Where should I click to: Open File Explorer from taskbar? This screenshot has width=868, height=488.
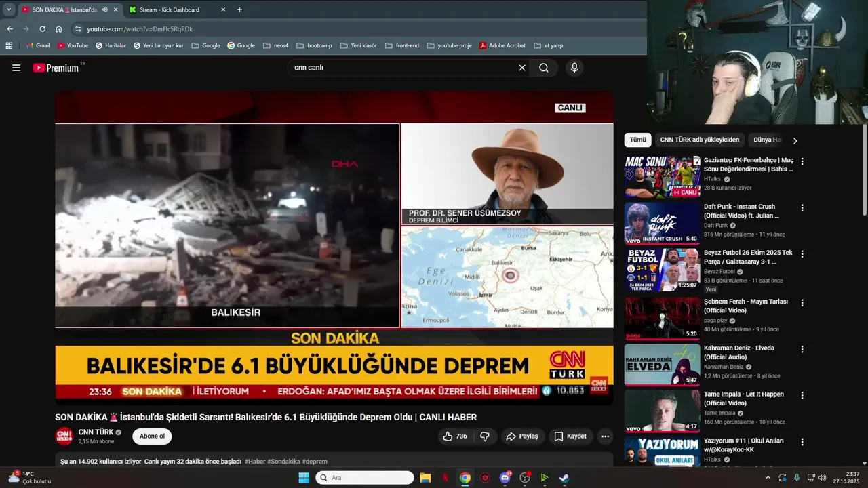(425, 478)
